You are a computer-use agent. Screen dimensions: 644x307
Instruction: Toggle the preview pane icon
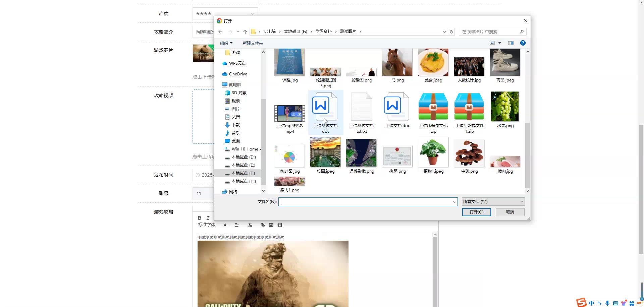click(511, 43)
